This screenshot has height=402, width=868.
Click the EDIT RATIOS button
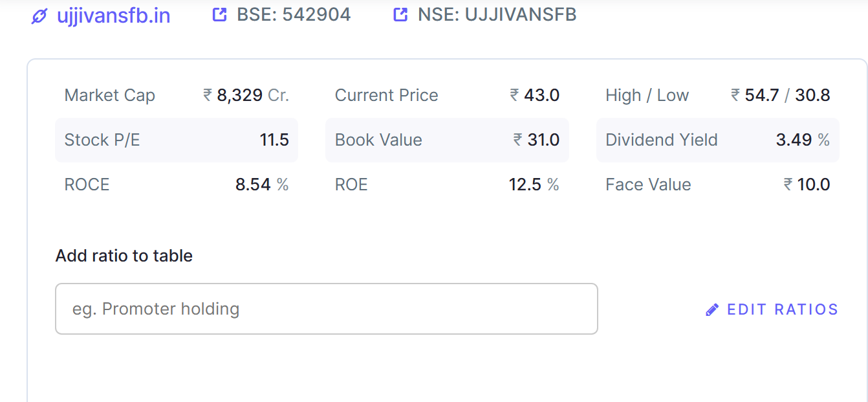pos(772,309)
